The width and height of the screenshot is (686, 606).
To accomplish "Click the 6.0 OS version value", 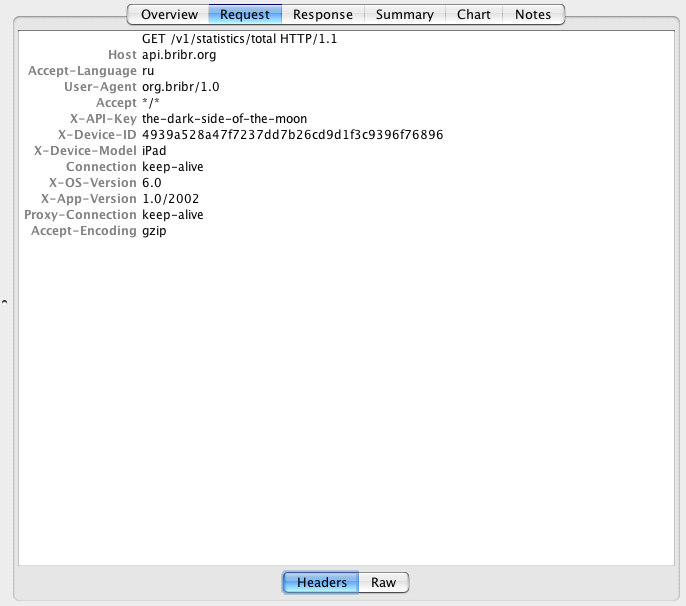I will coord(152,183).
